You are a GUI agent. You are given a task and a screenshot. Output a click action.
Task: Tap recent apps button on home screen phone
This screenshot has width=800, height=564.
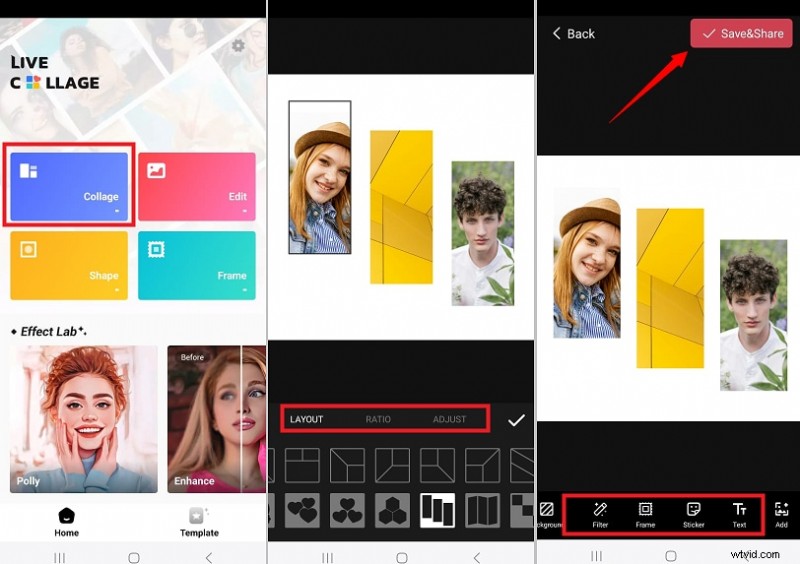coord(59,558)
